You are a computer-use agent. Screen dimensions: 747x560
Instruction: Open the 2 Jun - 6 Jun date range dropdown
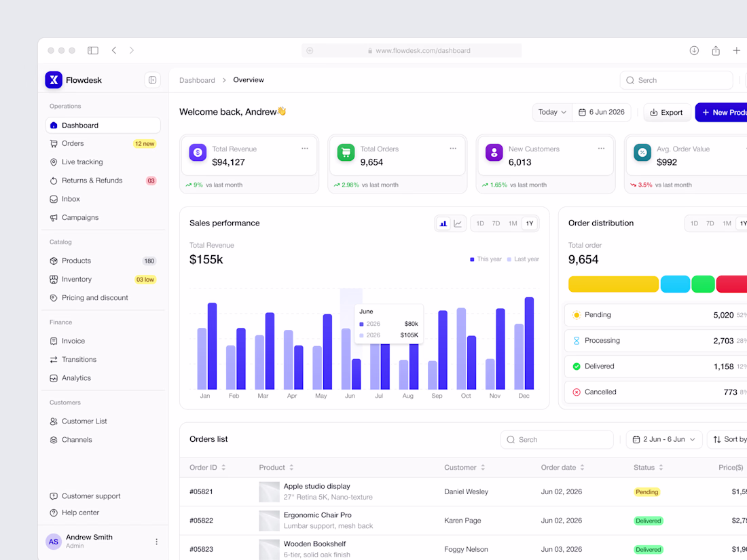click(x=664, y=440)
